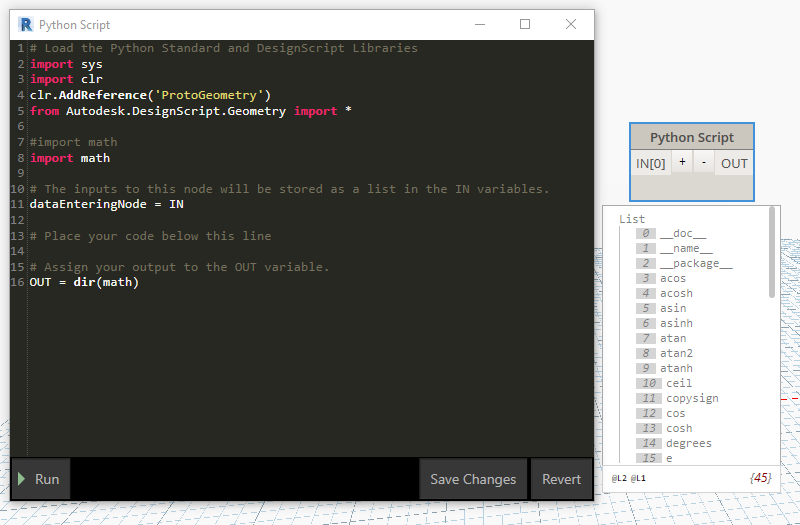
Task: Select the cos list entry
Action: tap(676, 413)
